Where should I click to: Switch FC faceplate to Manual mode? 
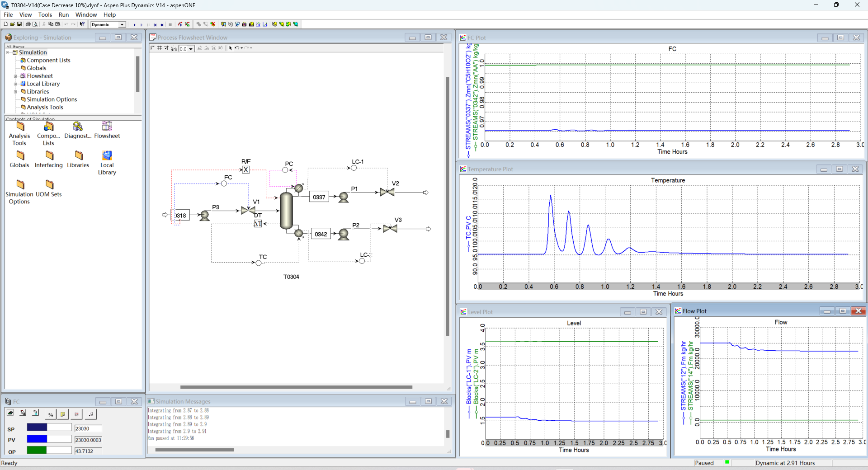pyautogui.click(x=23, y=413)
